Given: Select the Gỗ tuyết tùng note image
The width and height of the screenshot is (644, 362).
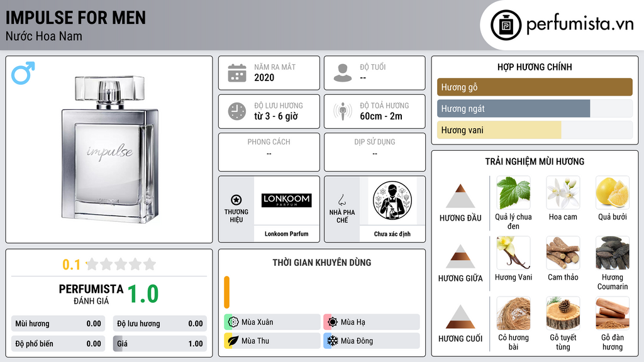Looking at the screenshot, I should 563,314.
